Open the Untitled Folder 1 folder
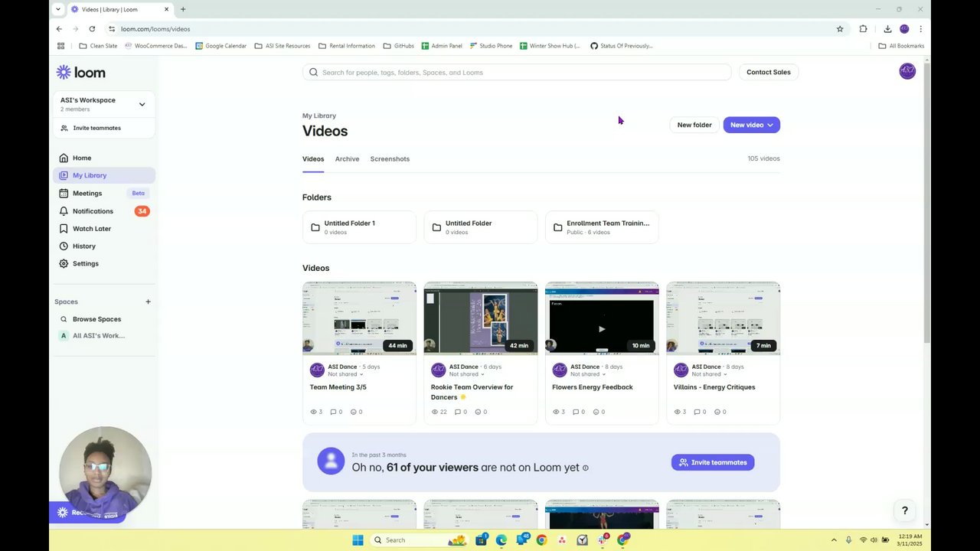980x551 pixels. click(359, 227)
